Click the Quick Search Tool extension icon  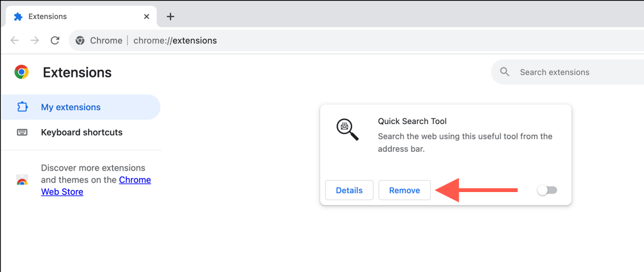coord(347,129)
